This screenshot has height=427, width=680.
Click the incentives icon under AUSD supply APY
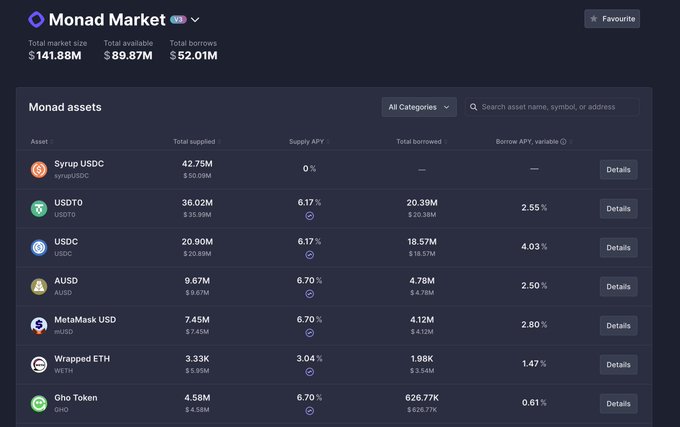310,294
